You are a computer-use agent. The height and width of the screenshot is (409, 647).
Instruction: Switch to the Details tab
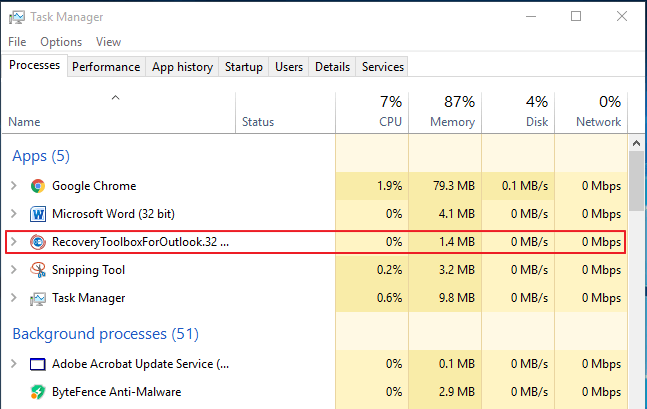[x=332, y=67]
